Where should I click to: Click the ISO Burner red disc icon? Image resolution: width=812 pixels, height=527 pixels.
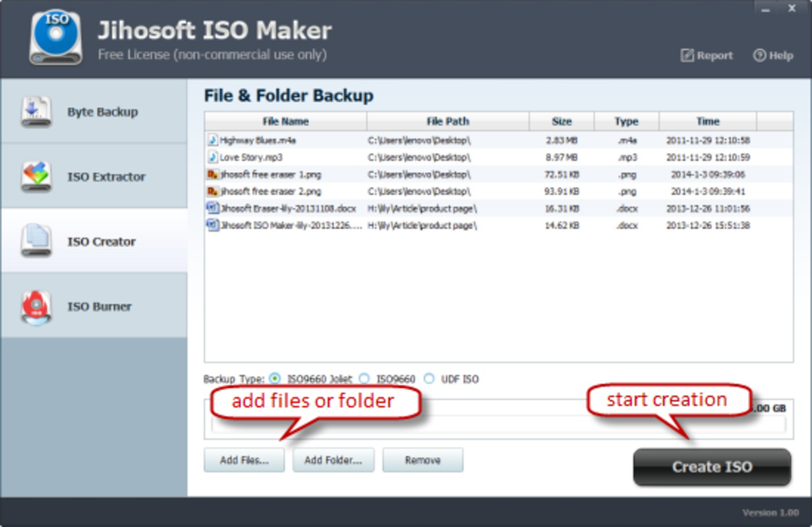tap(36, 306)
